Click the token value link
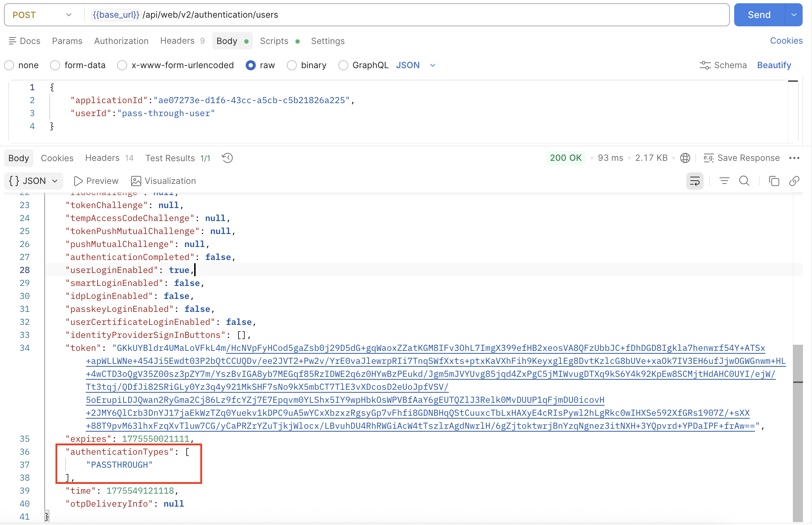 coord(436,387)
